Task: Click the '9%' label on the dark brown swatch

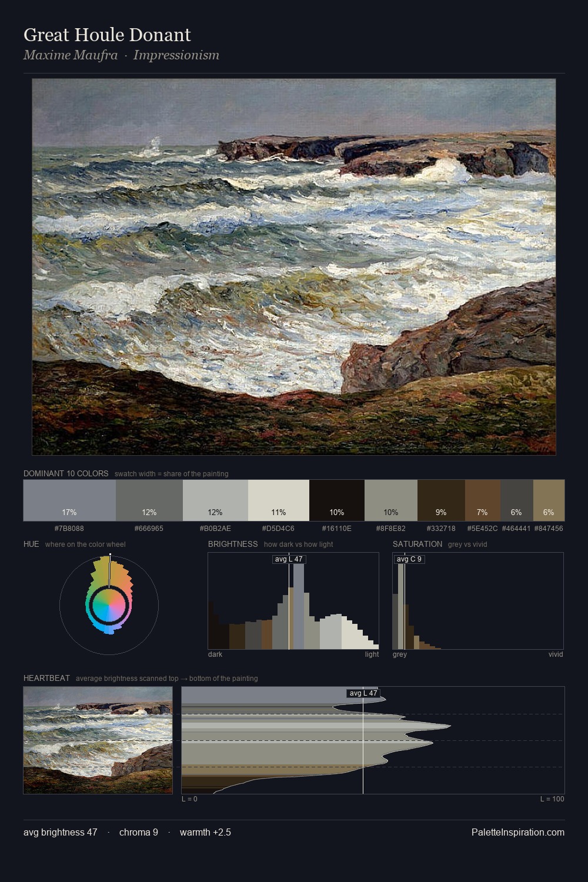Action: tap(441, 512)
